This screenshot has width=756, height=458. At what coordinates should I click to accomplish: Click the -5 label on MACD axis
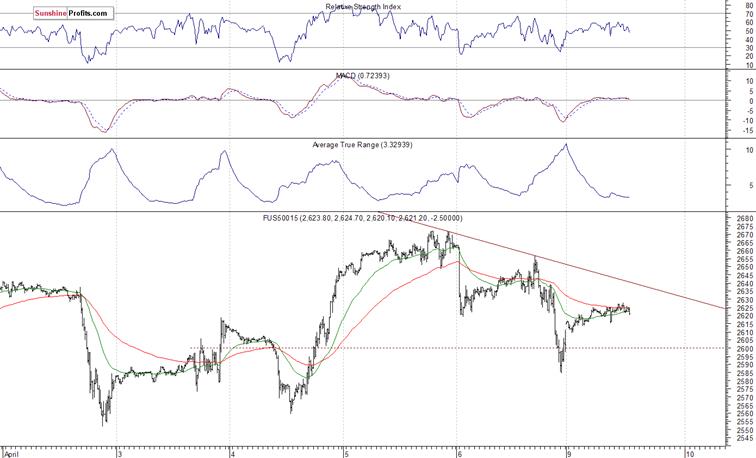[x=749, y=111]
